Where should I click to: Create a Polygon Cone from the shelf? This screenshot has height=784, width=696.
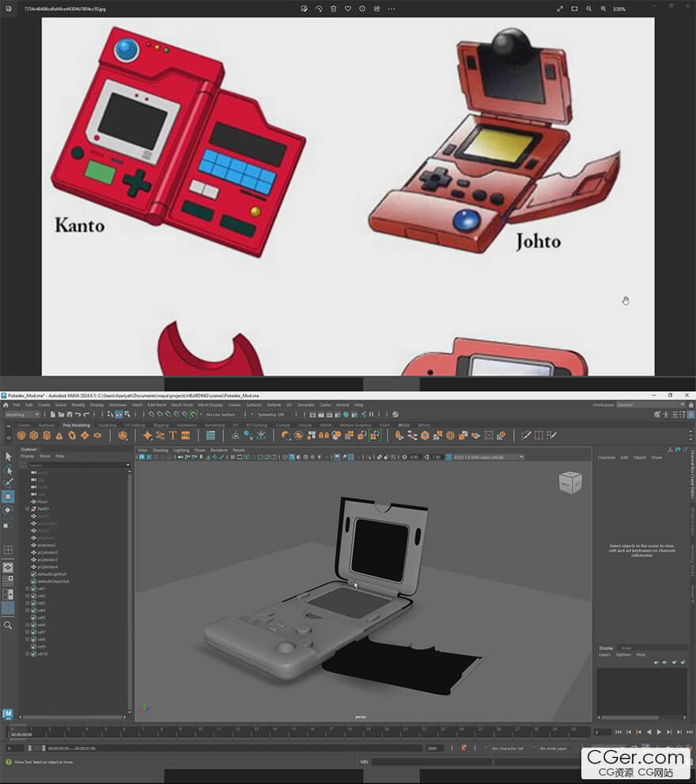point(59,435)
